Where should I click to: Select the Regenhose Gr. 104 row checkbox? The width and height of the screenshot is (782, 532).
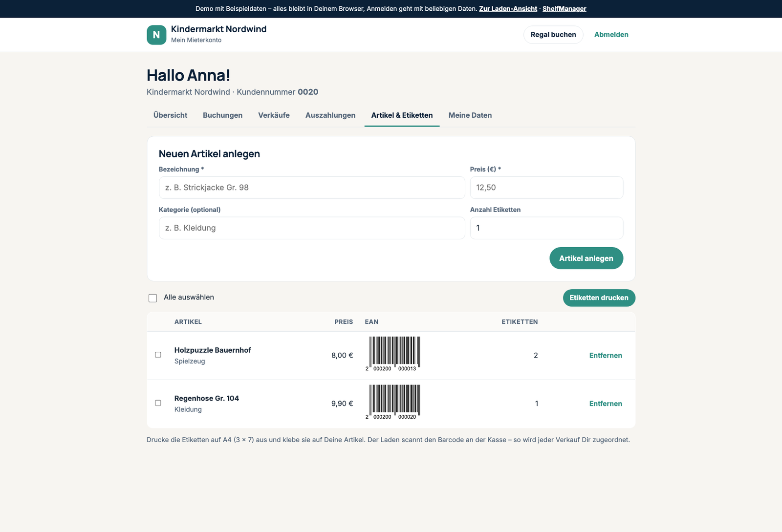tap(158, 403)
